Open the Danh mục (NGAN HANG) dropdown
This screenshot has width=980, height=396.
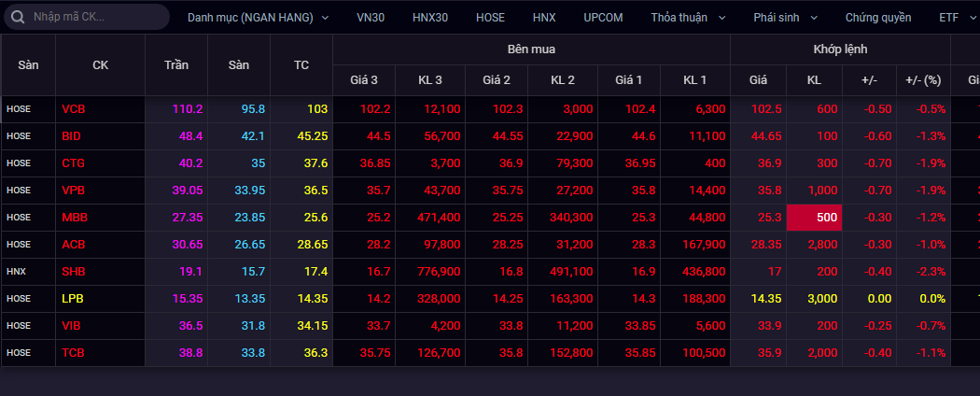click(x=259, y=18)
